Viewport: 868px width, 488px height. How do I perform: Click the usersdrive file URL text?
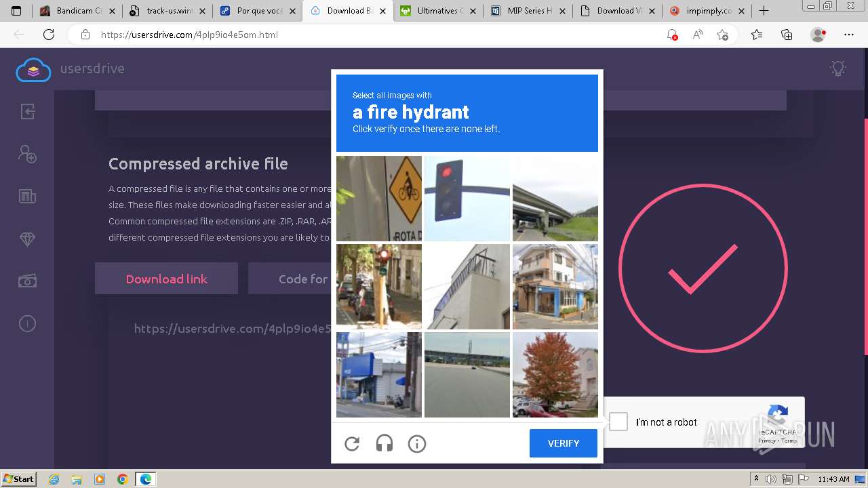[233, 329]
